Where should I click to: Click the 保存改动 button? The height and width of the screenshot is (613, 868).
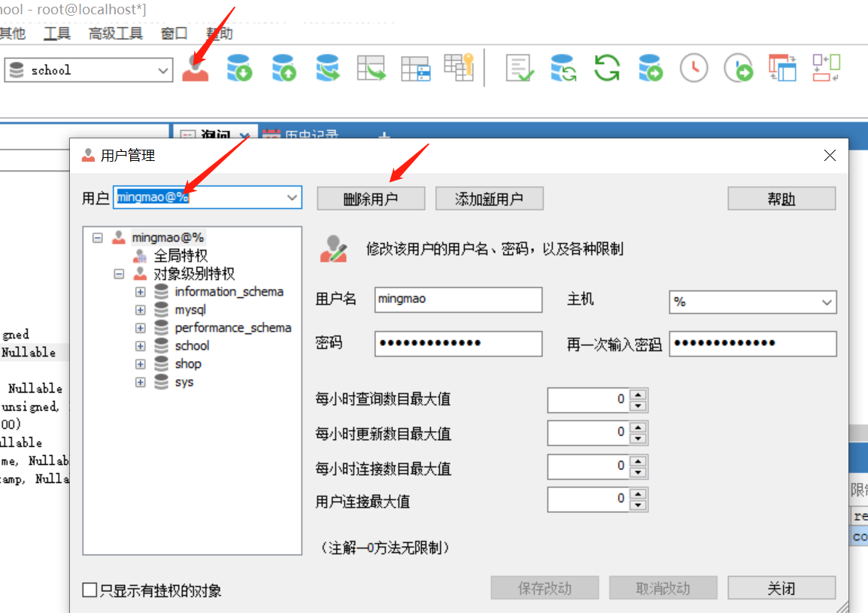coord(545,588)
